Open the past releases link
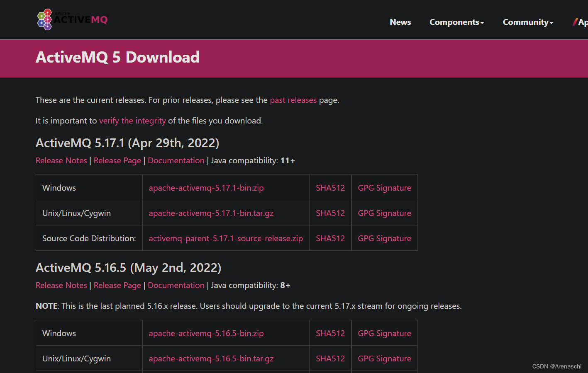Image resolution: width=588 pixels, height=373 pixels. point(293,100)
